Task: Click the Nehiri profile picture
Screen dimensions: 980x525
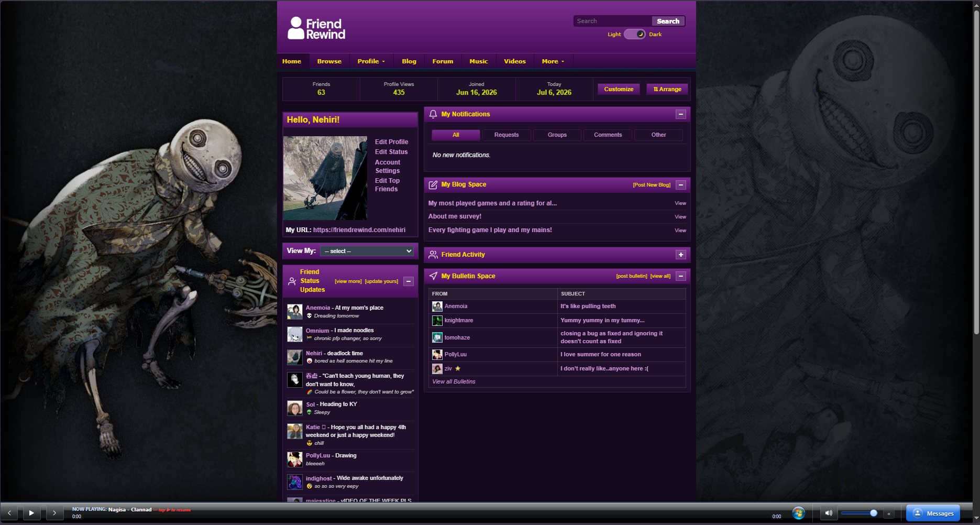Action: coord(325,178)
